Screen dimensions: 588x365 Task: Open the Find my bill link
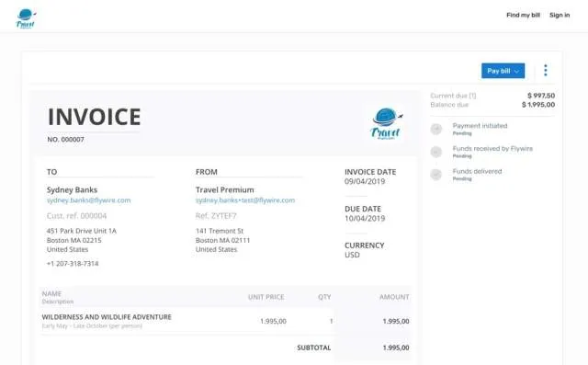[x=523, y=15]
